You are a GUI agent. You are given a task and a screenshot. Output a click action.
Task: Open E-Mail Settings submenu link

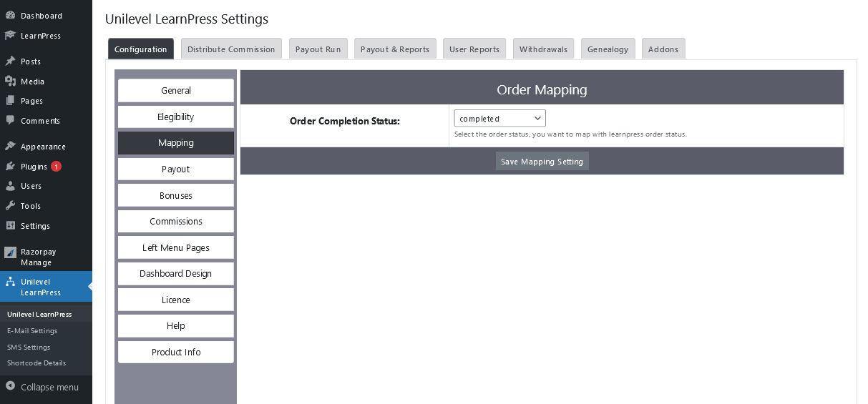[32, 331]
